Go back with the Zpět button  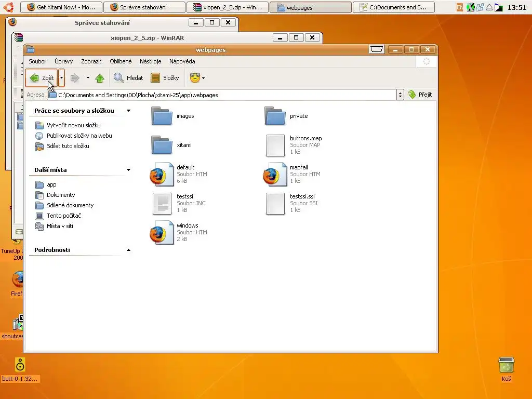pyautogui.click(x=42, y=78)
